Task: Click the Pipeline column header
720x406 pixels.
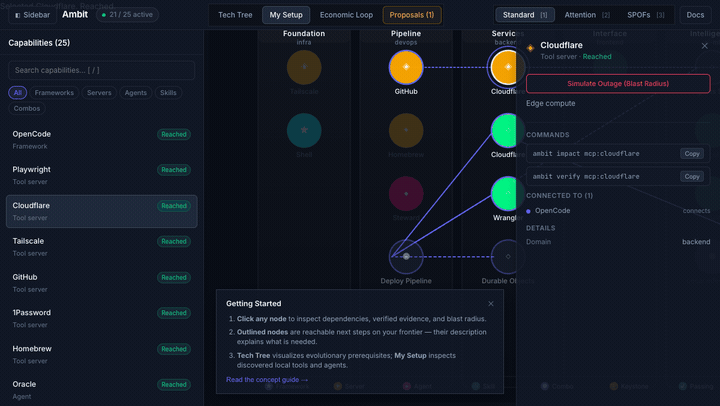Action: tap(406, 37)
